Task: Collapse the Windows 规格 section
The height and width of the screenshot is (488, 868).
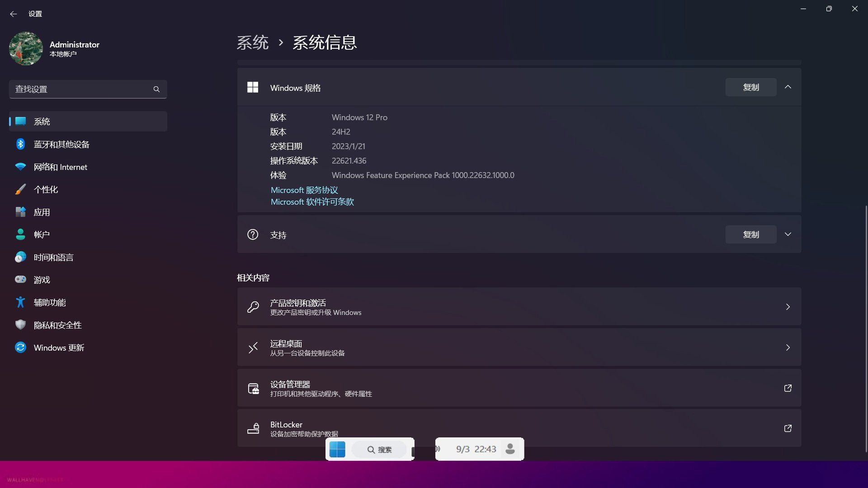Action: (x=788, y=87)
